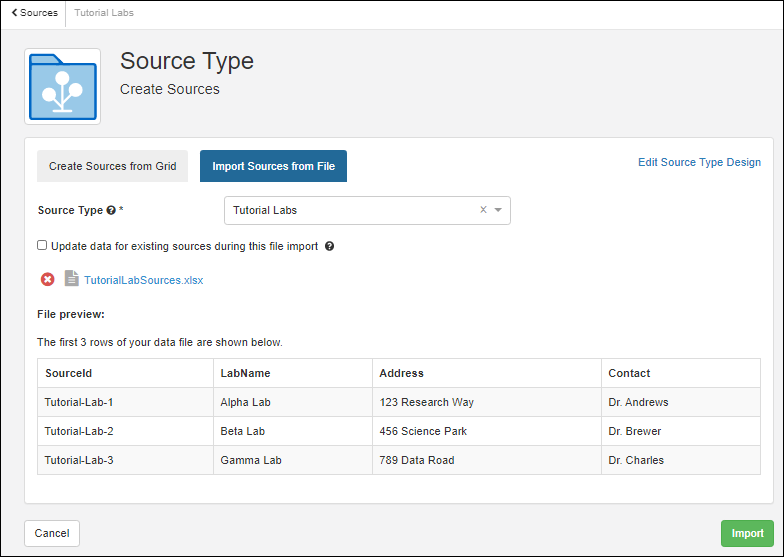Image resolution: width=784 pixels, height=557 pixels.
Task: Click the Tutorial Labs breadcrumb
Action: (104, 13)
